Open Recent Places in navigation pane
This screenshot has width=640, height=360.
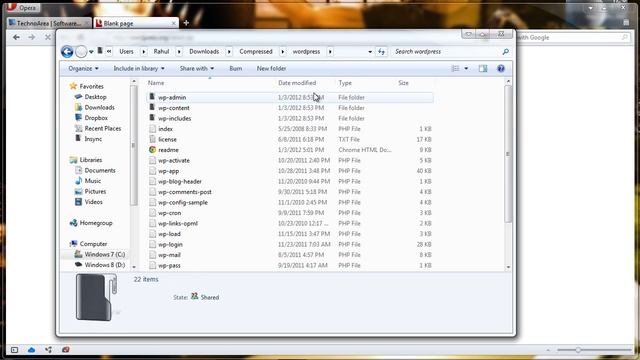103,128
